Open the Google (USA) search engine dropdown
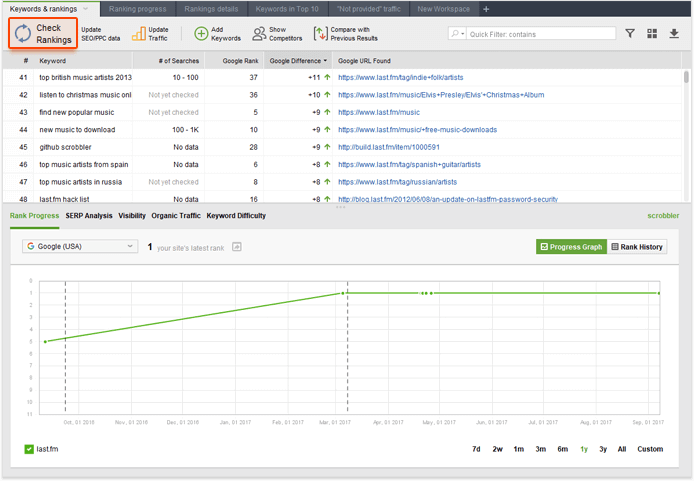The width and height of the screenshot is (694, 481). click(80, 246)
